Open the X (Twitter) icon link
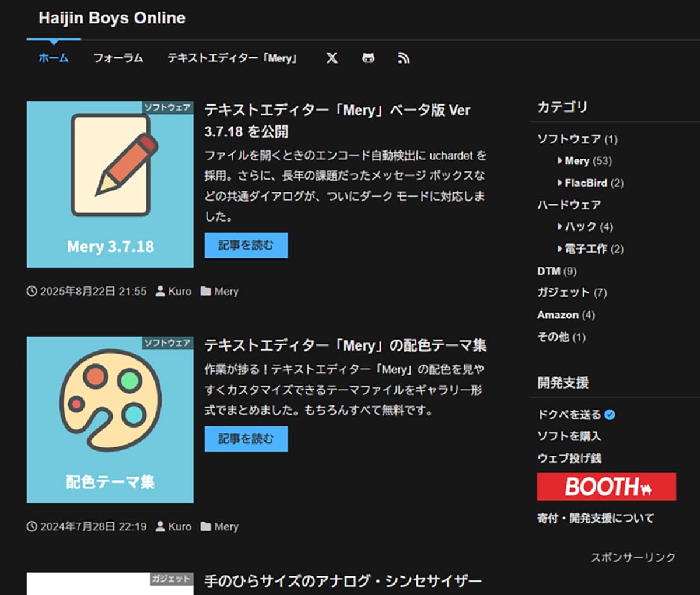The image size is (700, 595). (332, 58)
